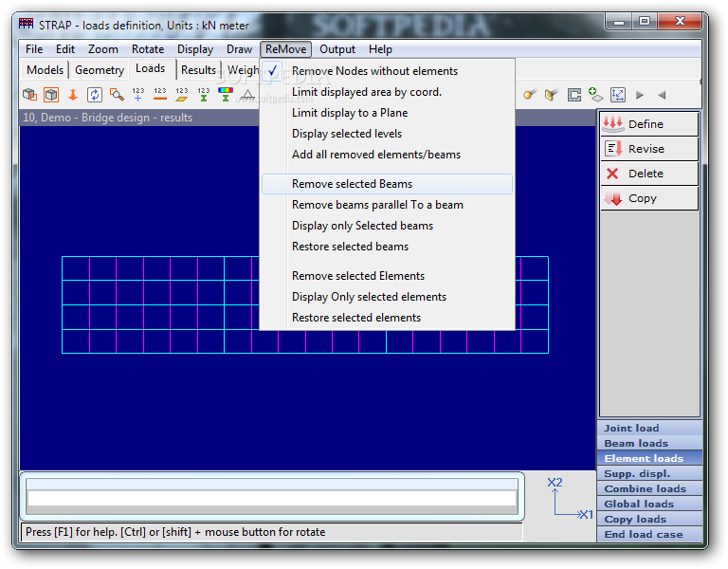Click the 123 green I-beam icon
Image resolution: width=728 pixels, height=569 pixels.
[204, 95]
